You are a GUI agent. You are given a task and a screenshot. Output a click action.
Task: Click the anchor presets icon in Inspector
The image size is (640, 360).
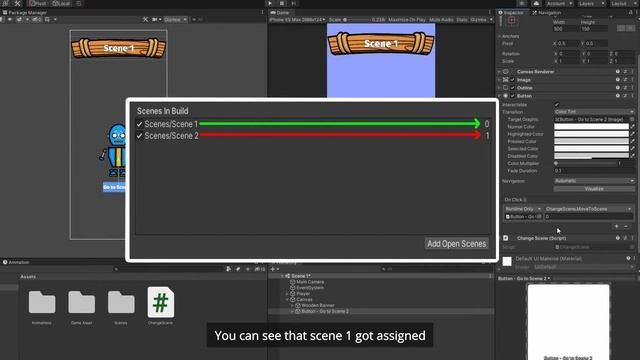click(512, 20)
